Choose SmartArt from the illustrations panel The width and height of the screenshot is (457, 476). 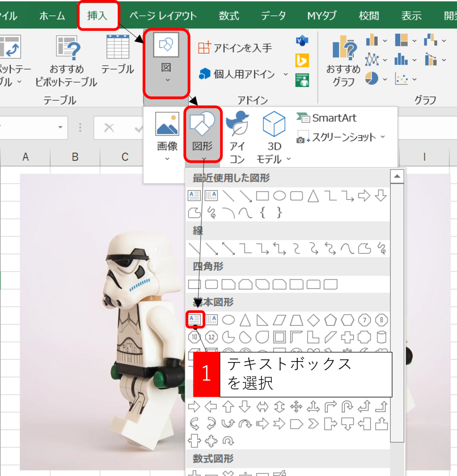[x=327, y=118]
